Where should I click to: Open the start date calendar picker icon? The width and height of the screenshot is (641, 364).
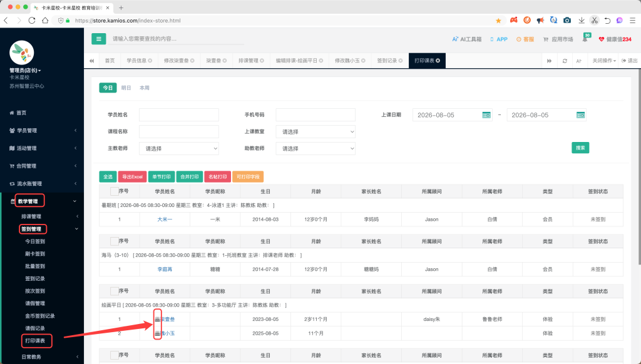(486, 115)
